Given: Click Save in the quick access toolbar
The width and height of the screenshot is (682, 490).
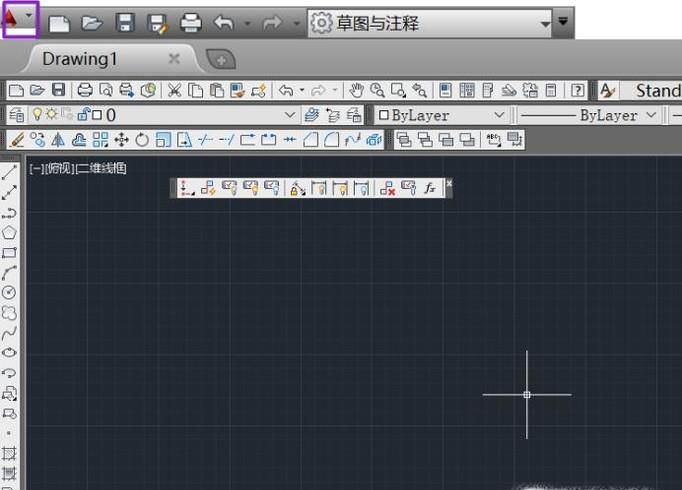Looking at the screenshot, I should click(x=125, y=23).
